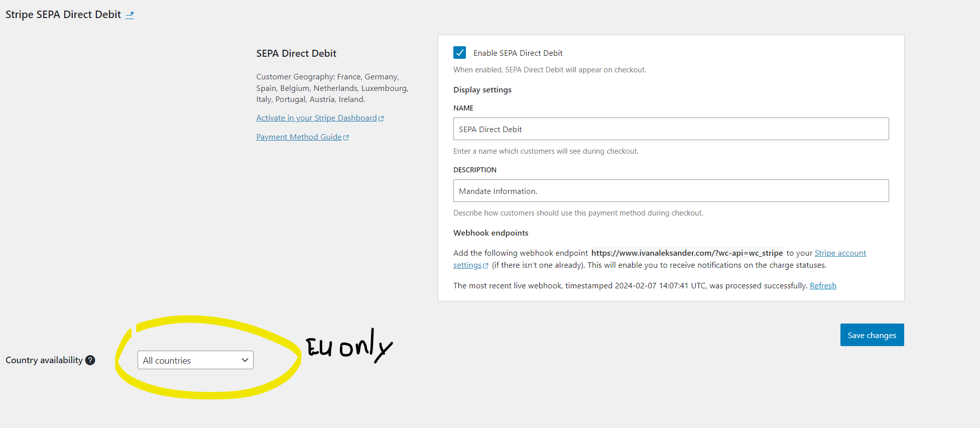This screenshot has height=428, width=980.
Task: Click Refresh webhook status link
Action: [823, 286]
